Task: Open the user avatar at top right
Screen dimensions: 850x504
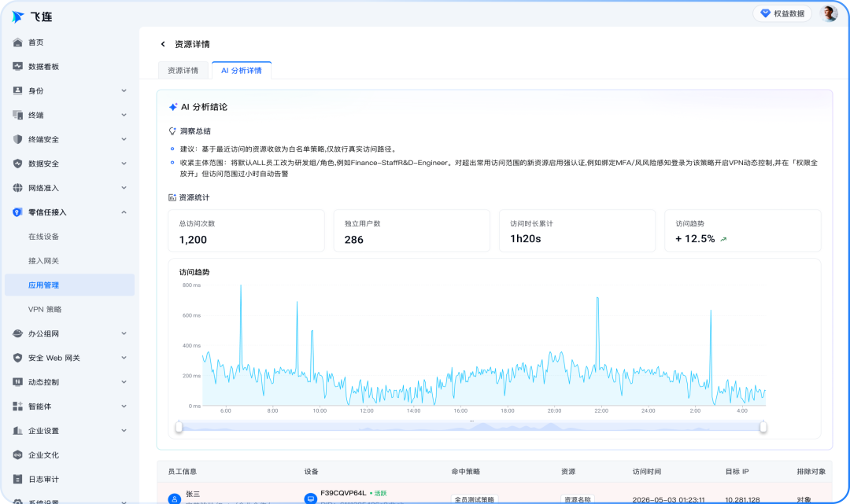Action: coord(829,13)
